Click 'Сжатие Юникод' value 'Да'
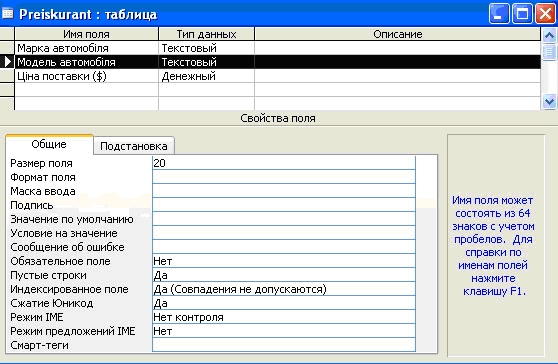558x364 pixels. [x=284, y=303]
